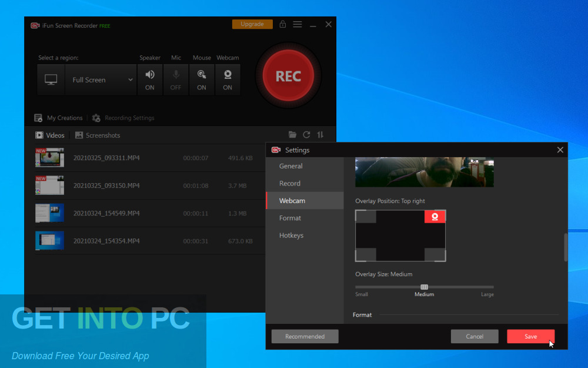
Task: Select file name 20210325_093150.MP4
Action: [x=106, y=185]
